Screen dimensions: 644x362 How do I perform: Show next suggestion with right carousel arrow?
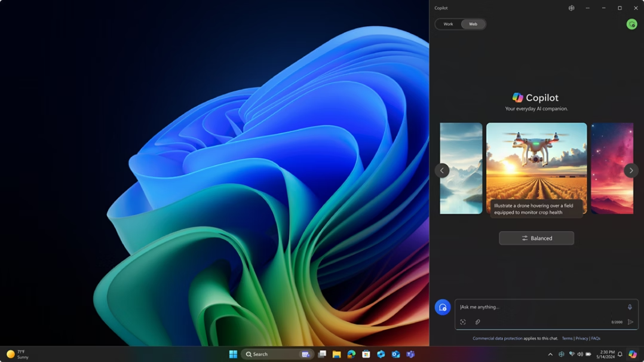(x=631, y=170)
